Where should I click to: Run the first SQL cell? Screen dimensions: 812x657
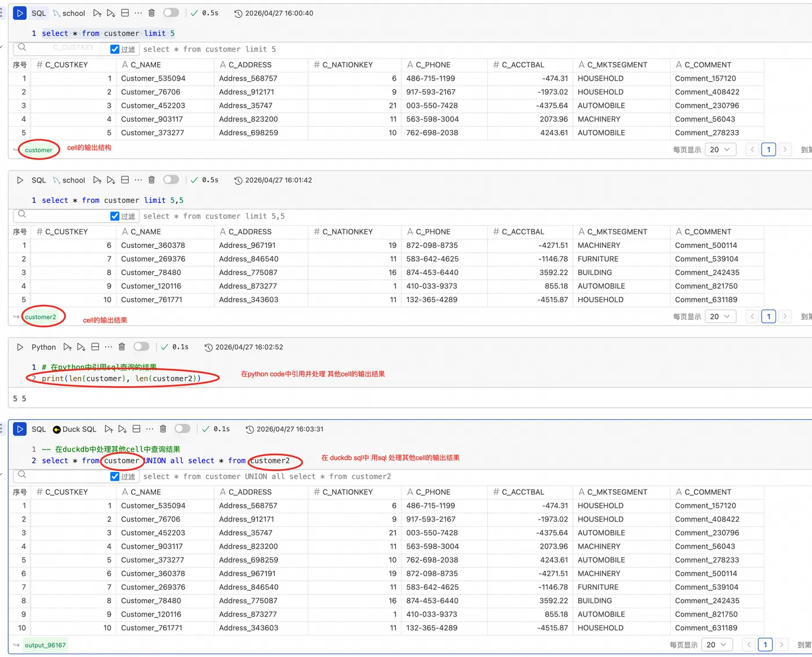click(x=20, y=13)
